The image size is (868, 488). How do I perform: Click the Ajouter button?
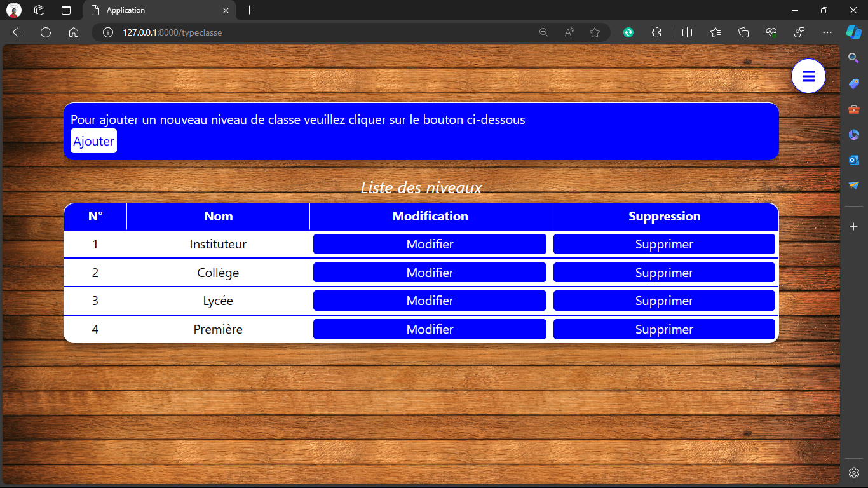pos(93,141)
